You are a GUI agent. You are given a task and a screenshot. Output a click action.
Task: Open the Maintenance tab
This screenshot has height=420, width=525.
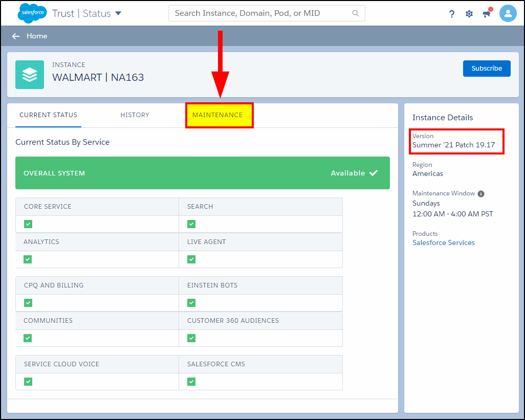point(220,115)
